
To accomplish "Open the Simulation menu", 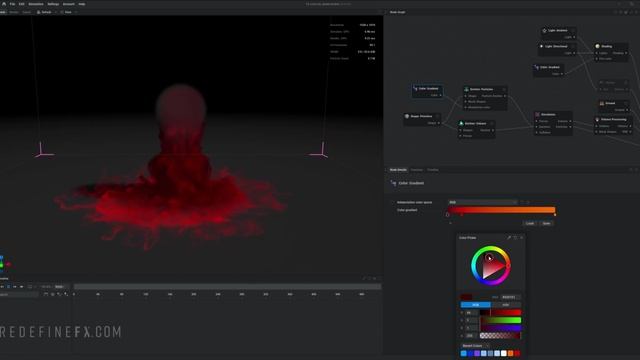I will click(x=36, y=4).
